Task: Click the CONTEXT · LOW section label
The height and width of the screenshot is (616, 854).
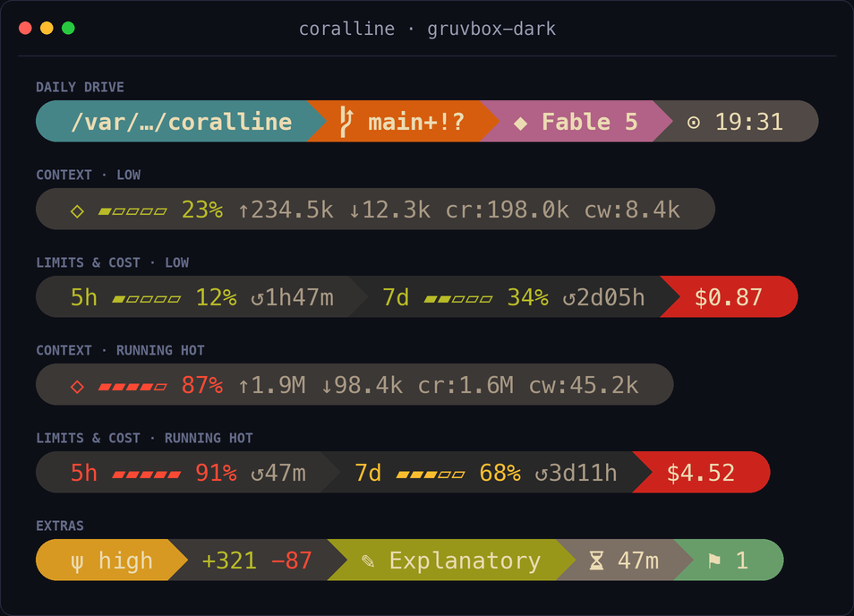Action: click(89, 175)
